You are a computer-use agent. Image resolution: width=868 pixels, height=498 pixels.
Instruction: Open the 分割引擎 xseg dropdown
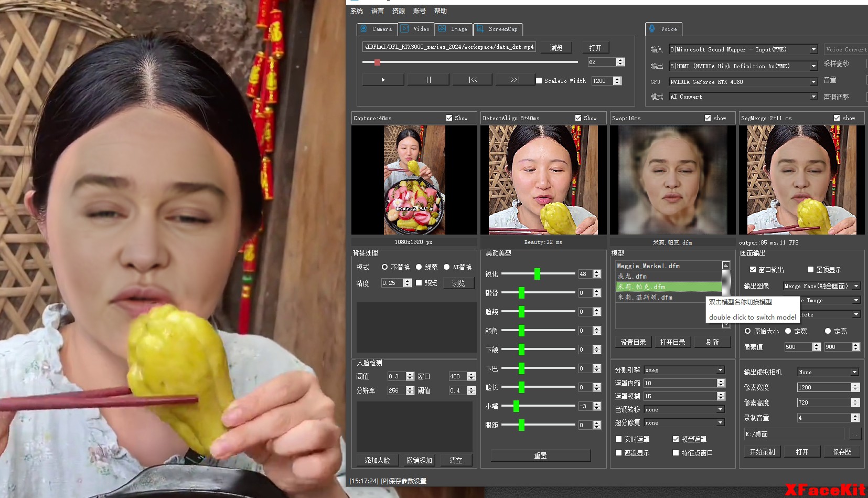pos(684,370)
